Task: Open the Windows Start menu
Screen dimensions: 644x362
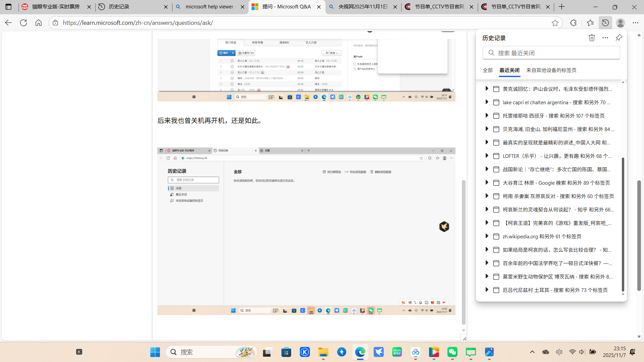Action: coord(155,352)
